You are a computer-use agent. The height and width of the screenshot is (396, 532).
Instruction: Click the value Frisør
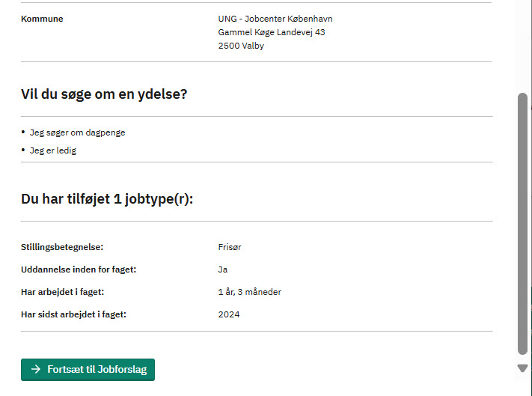(230, 247)
